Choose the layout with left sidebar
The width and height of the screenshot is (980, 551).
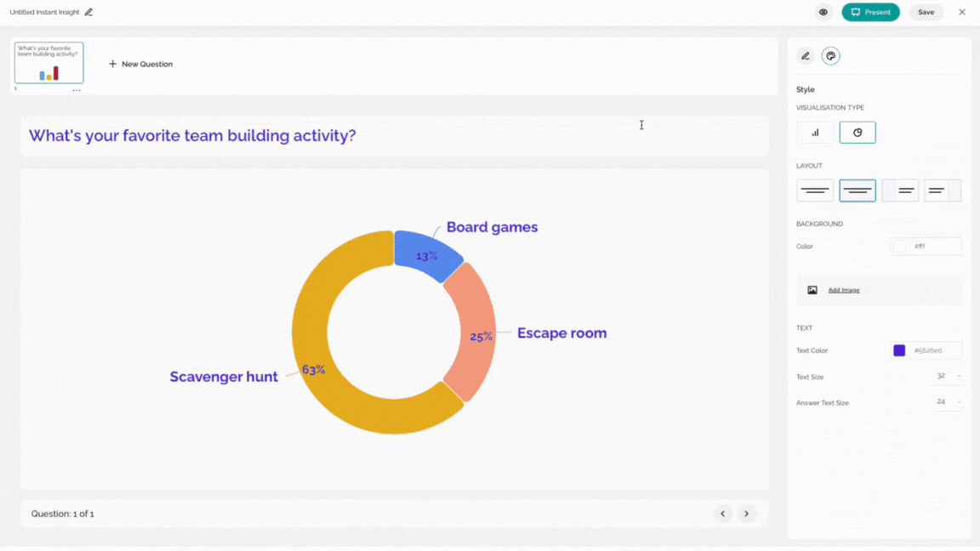(900, 190)
